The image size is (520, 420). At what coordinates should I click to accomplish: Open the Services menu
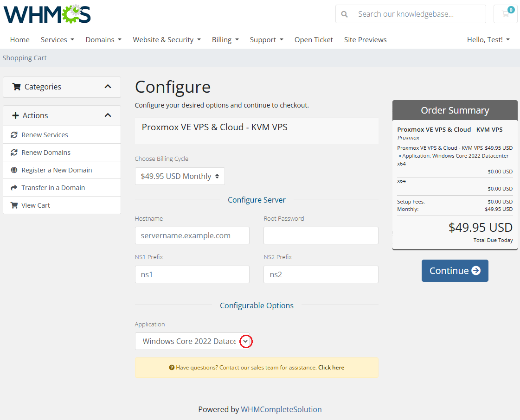57,40
